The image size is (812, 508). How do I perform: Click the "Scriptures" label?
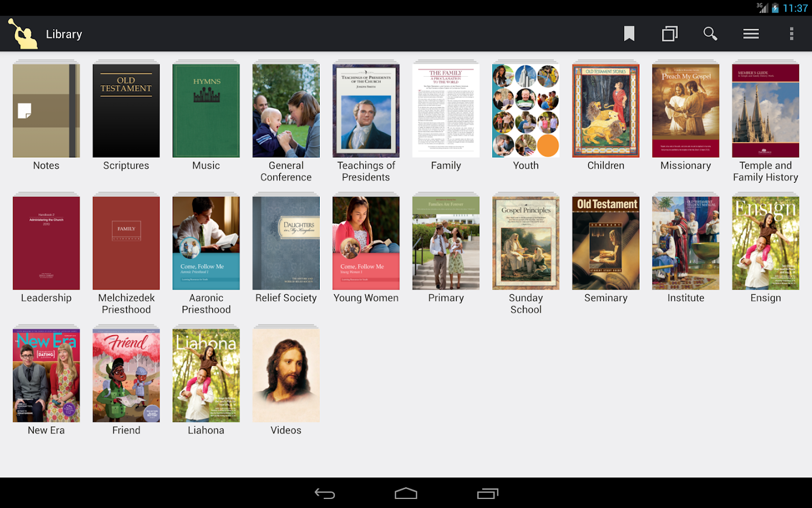click(126, 165)
